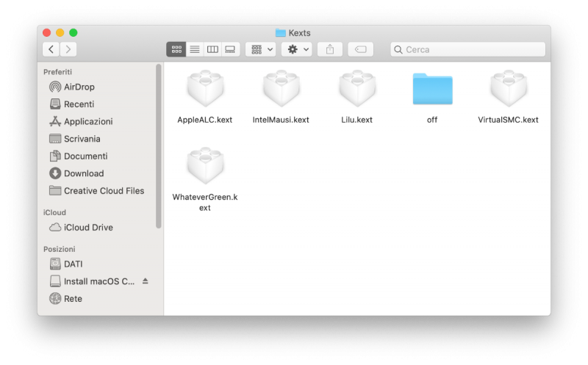This screenshot has height=365, width=588.
Task: Click the Preferiti section header
Action: point(57,72)
